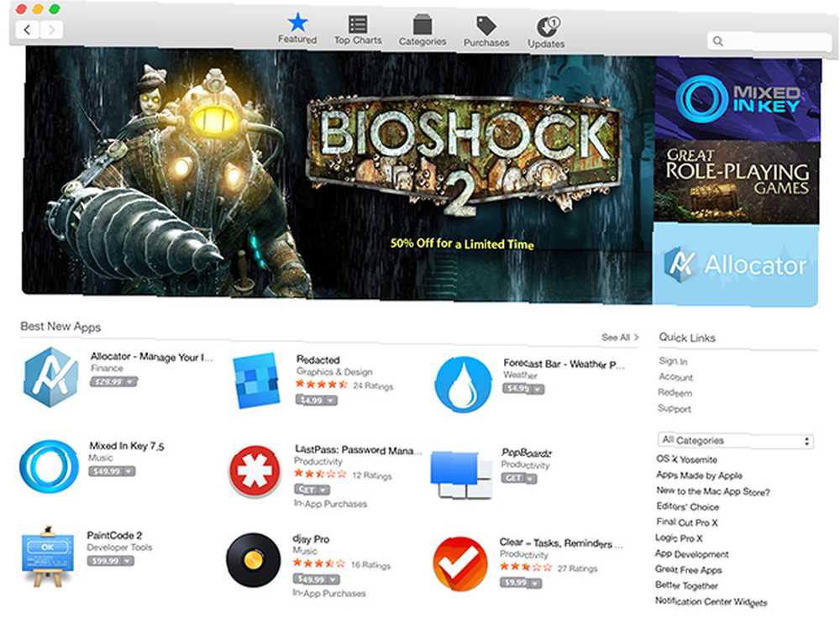The height and width of the screenshot is (619, 840).
Task: Click the PaintCode 2 easel icon
Action: (48, 557)
